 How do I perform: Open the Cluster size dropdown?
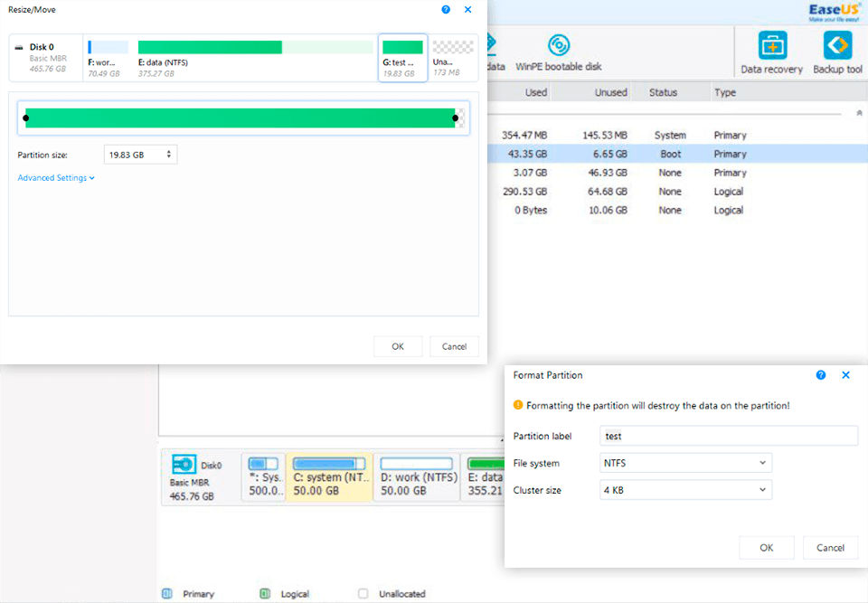tap(685, 490)
